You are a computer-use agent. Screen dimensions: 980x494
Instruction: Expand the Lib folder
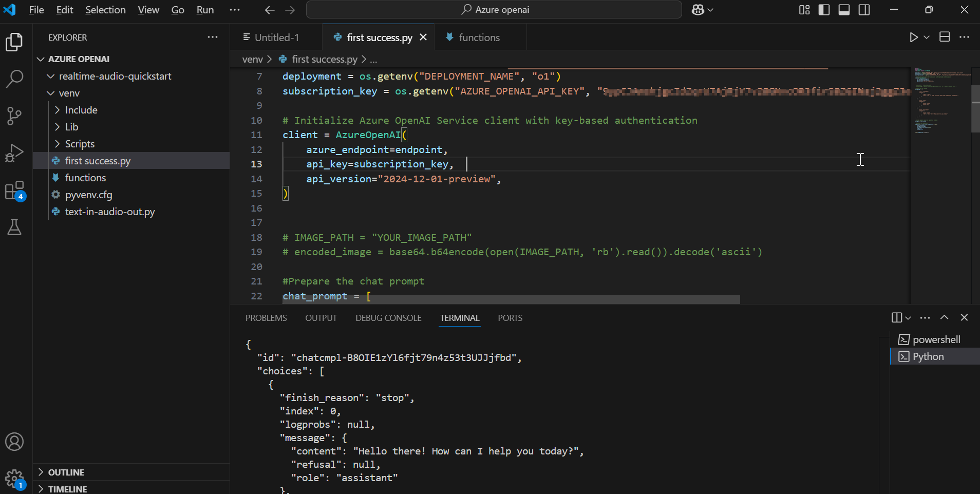pyautogui.click(x=57, y=127)
